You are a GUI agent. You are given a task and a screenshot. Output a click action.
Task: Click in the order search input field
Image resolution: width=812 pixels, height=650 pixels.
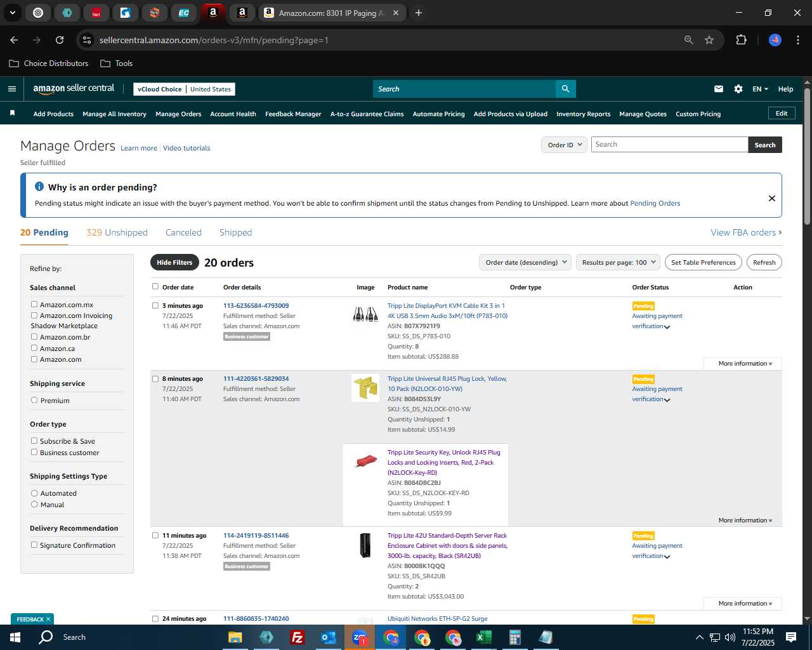pyautogui.click(x=669, y=145)
